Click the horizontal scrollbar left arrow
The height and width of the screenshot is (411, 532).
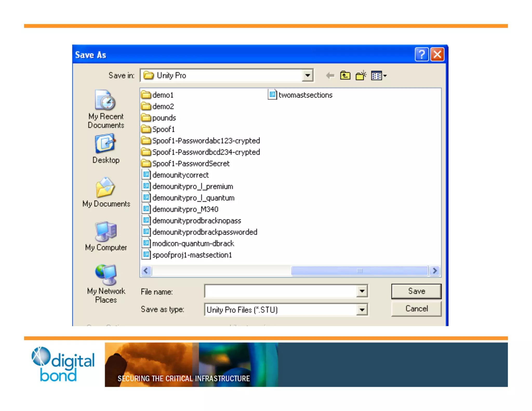146,271
